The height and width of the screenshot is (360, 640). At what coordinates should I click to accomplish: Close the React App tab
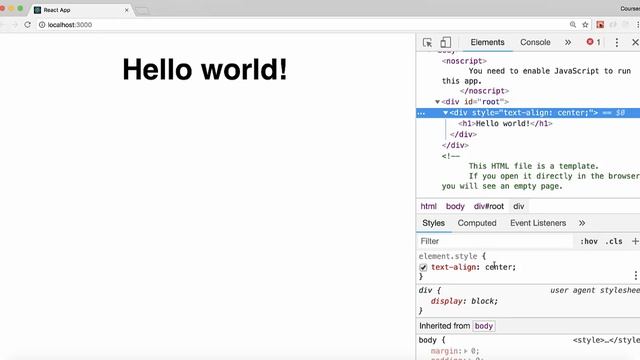[127, 10]
